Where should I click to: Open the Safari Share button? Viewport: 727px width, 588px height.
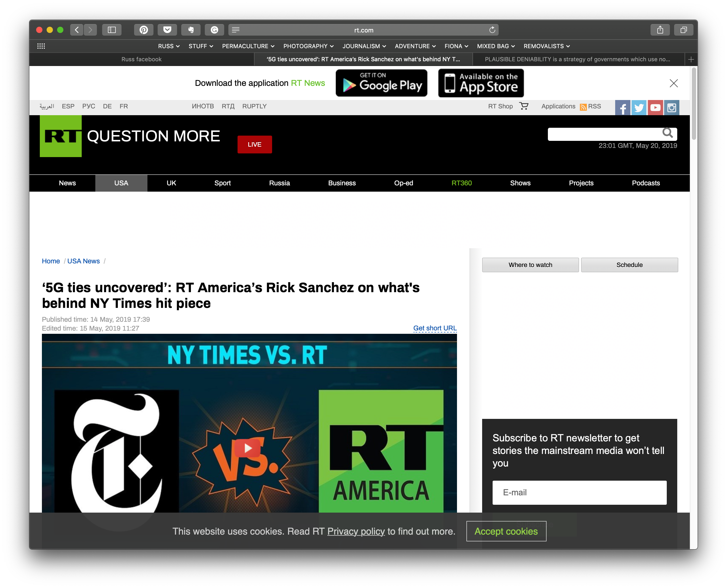click(660, 30)
